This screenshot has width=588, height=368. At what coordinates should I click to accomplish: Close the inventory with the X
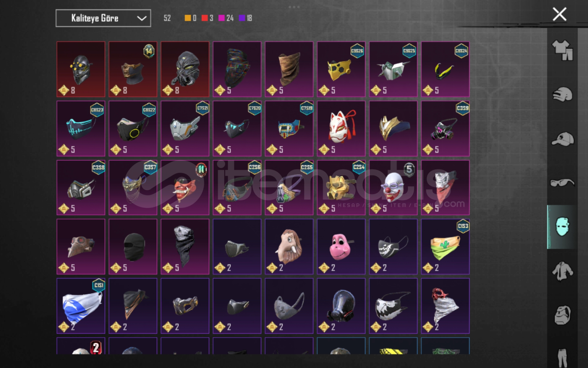pos(559,14)
